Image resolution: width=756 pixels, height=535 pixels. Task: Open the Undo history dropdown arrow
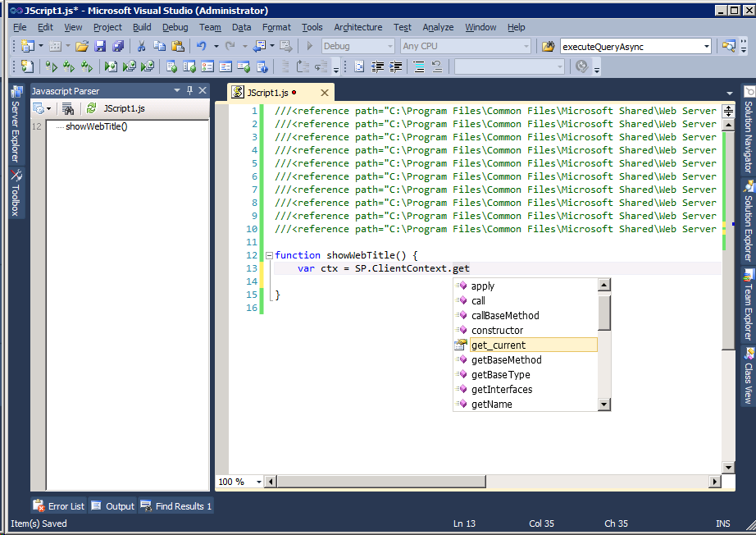[216, 46]
